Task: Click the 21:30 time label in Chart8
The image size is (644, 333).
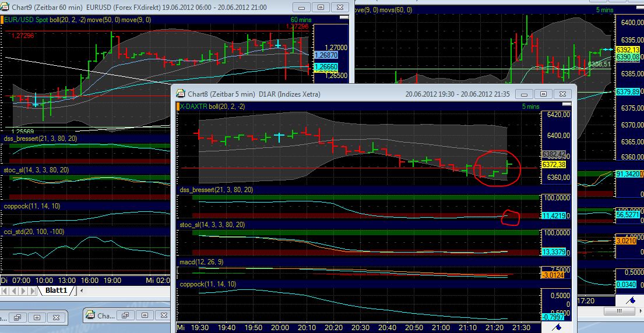Action: point(522,328)
